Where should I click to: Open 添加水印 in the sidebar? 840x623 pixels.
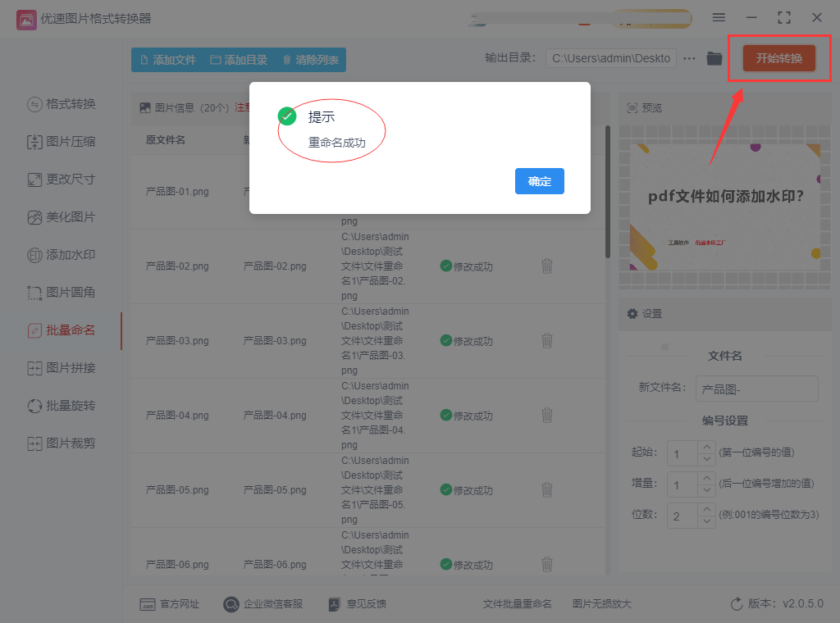[62, 255]
